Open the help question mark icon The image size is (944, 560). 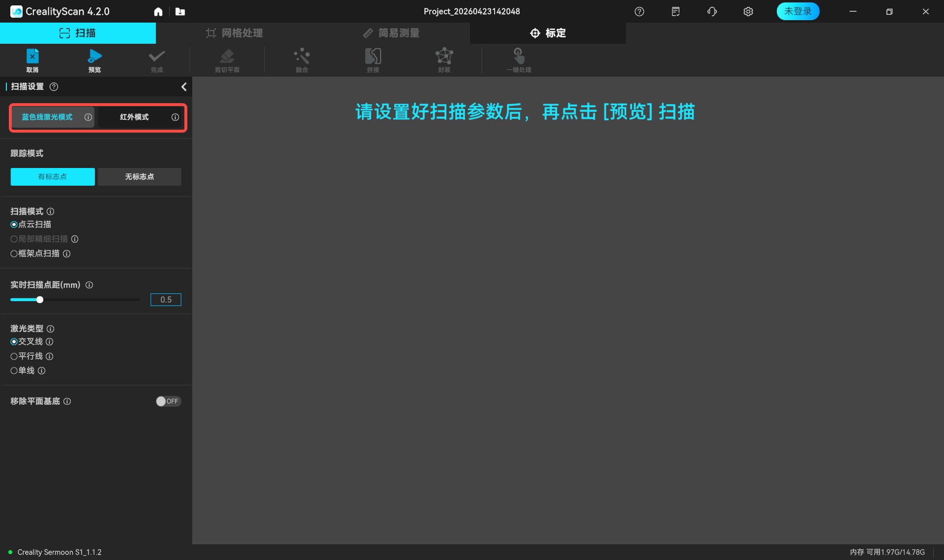coord(639,11)
